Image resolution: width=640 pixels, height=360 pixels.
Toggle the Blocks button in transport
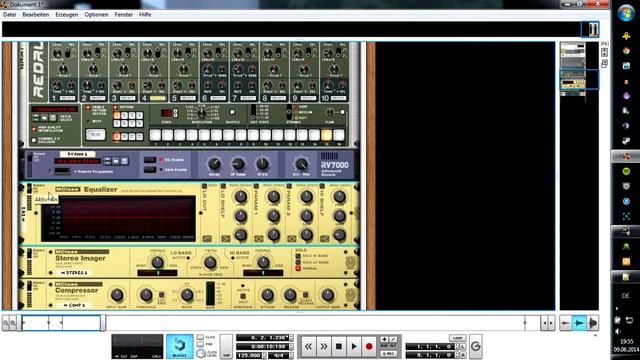pyautogui.click(x=180, y=346)
